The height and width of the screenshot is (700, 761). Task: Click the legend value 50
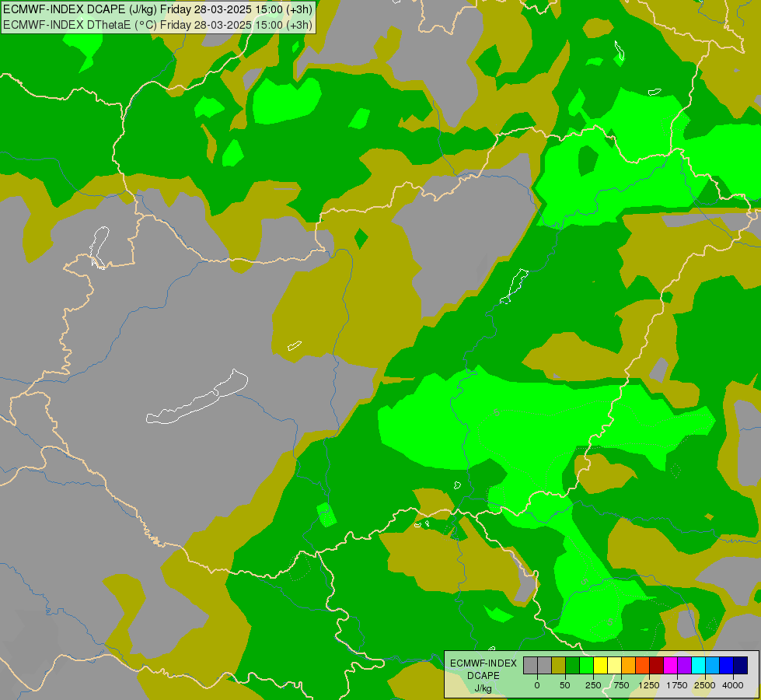point(565,685)
